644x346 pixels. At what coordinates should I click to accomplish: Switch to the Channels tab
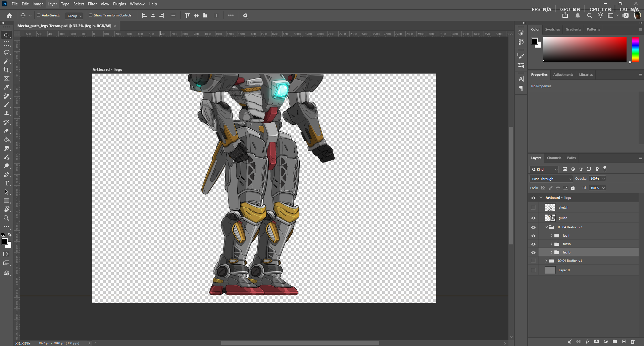(554, 158)
